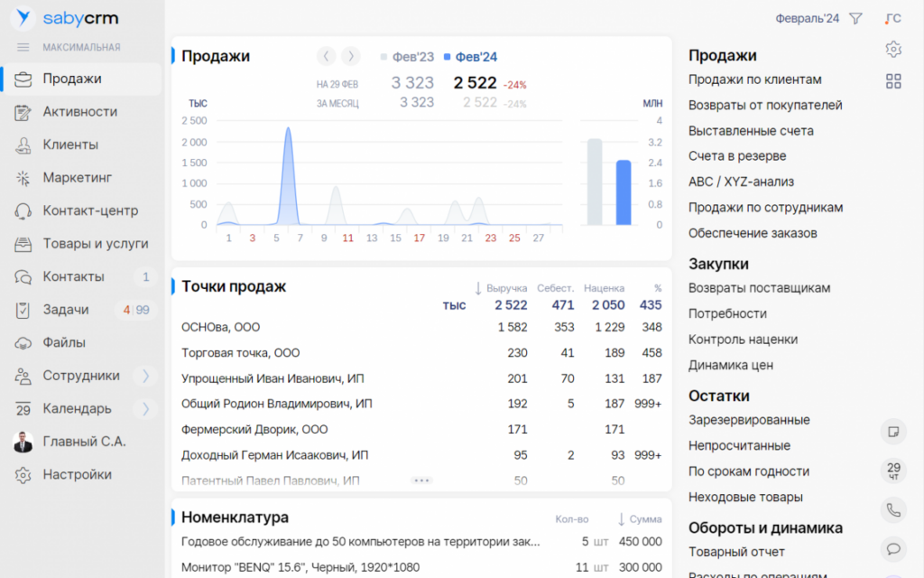
Task: Open Контакт-центр in sidebar
Action: coord(81,211)
